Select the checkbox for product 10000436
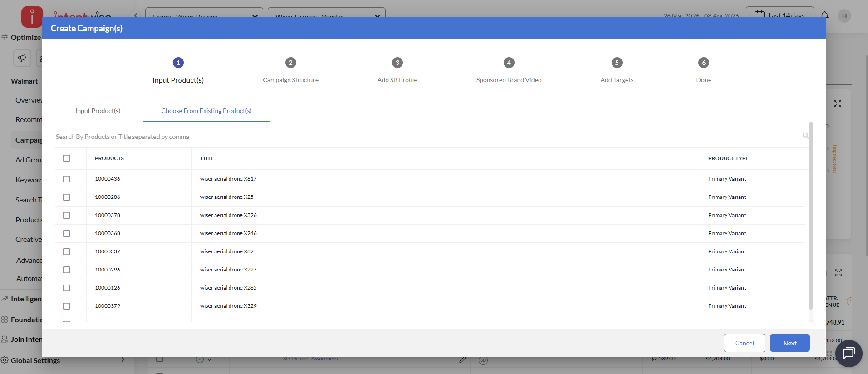The width and height of the screenshot is (868, 374). coord(67,179)
